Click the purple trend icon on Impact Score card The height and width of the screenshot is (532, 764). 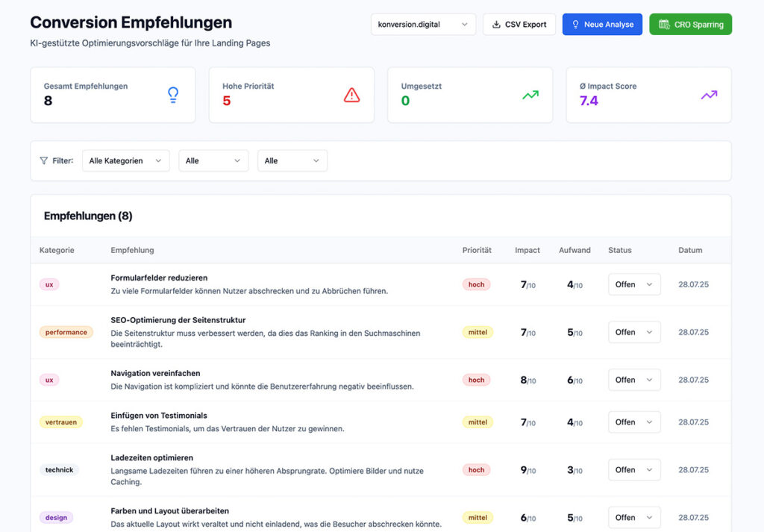708,95
